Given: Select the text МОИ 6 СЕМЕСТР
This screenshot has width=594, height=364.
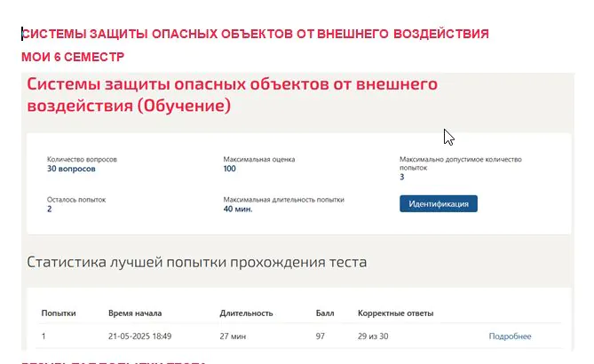Looking at the screenshot, I should pyautogui.click(x=73, y=57).
